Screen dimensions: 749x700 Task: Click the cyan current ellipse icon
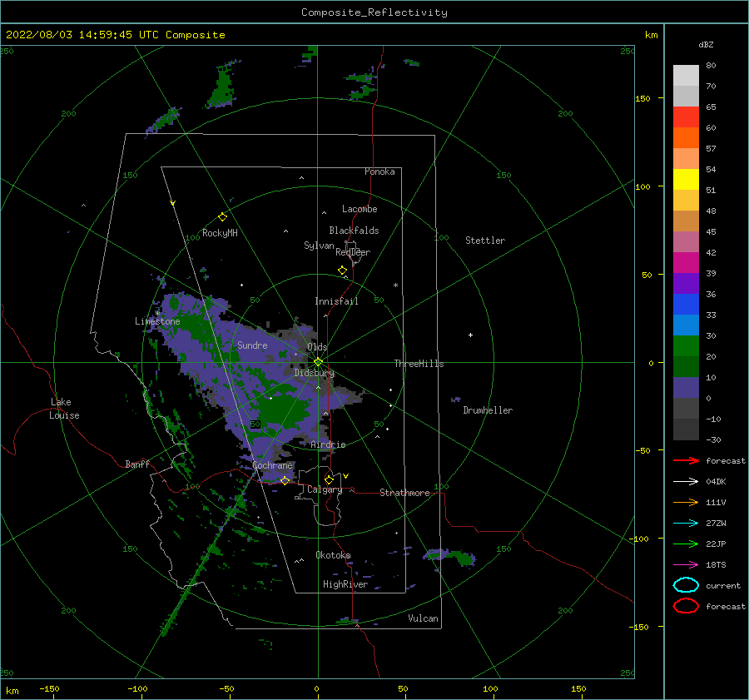686,585
